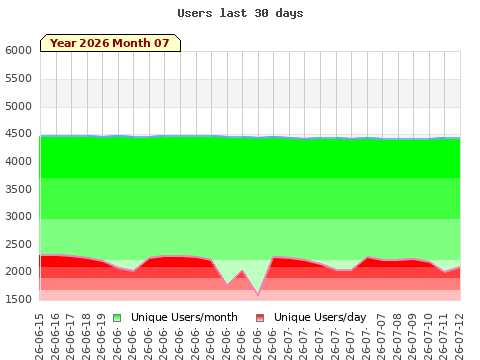The image size is (480, 360).
Task: Click the x-axis date label 26-06-18
Action: [x=85, y=337]
